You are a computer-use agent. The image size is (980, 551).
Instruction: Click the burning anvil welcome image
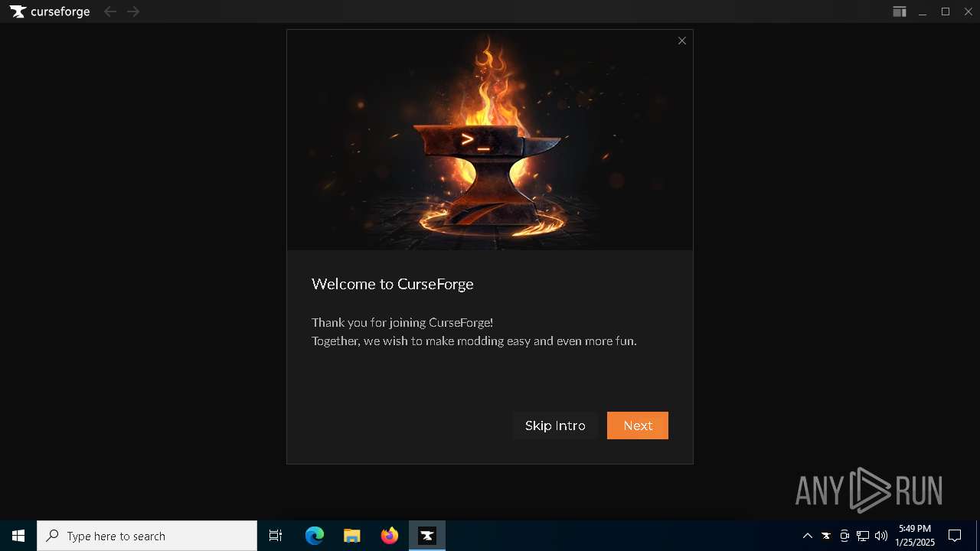(x=490, y=140)
